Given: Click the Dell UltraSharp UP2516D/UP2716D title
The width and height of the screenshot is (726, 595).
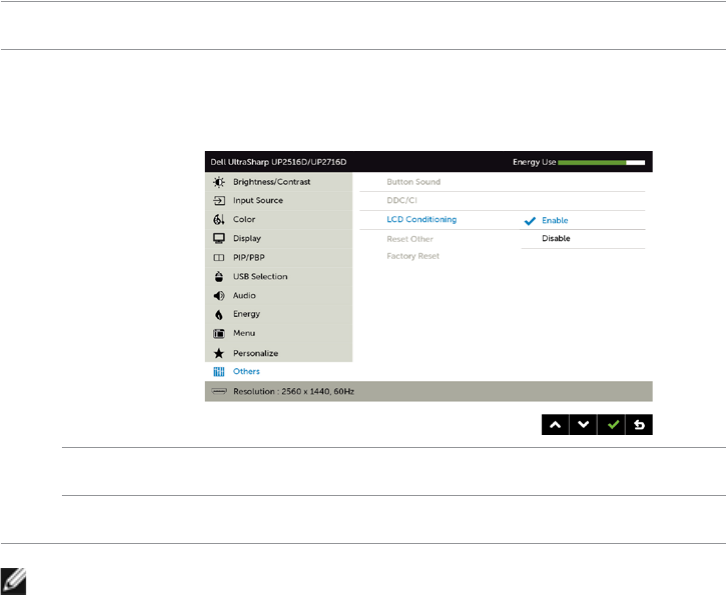Looking at the screenshot, I should click(278, 162).
